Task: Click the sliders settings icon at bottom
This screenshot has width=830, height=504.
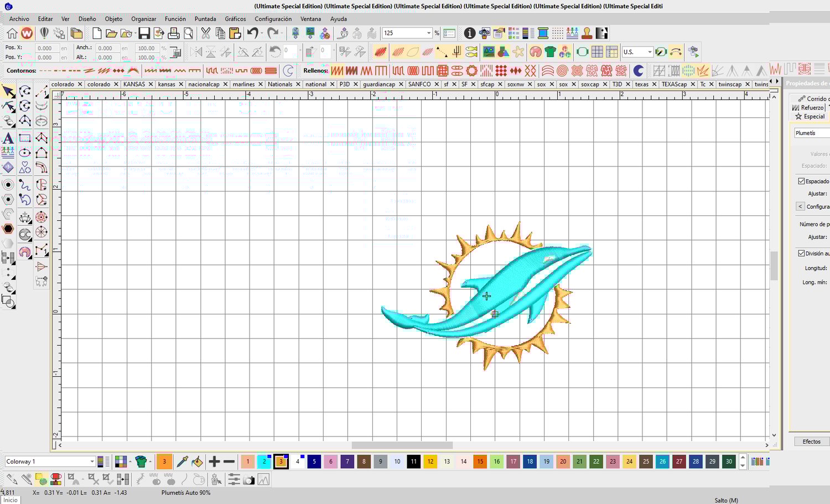Action: [x=234, y=480]
